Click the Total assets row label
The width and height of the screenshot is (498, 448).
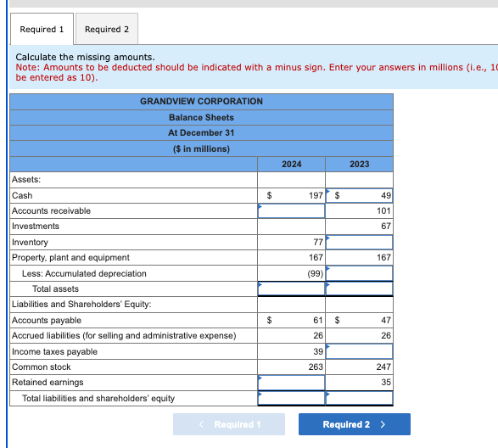click(x=55, y=288)
